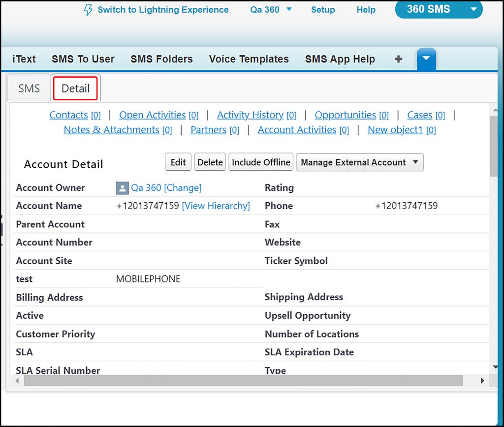The image size is (504, 427).
Task: Click the plus icon to add tab
Action: [399, 59]
